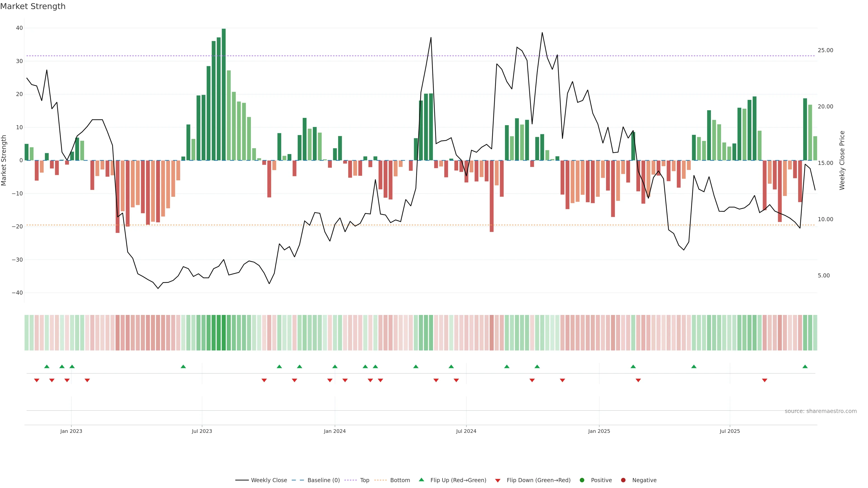
Task: Click the first red flip-down triangle at far left
Action: point(37,380)
